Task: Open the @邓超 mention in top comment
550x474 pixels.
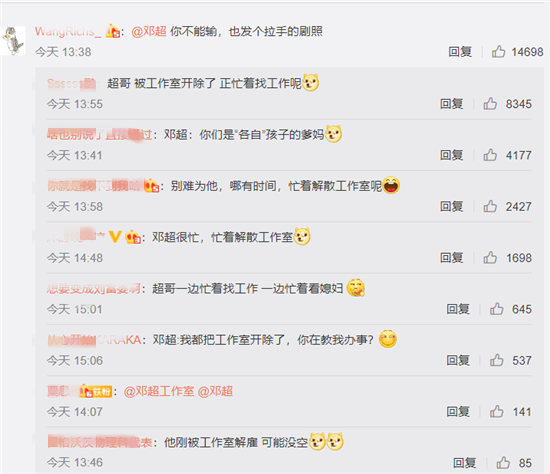Action: pos(149,32)
